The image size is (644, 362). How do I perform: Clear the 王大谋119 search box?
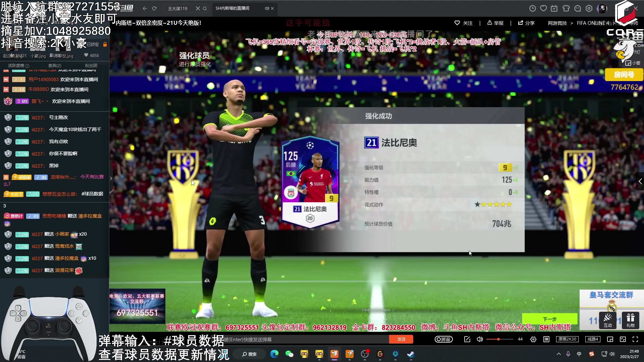click(198, 8)
